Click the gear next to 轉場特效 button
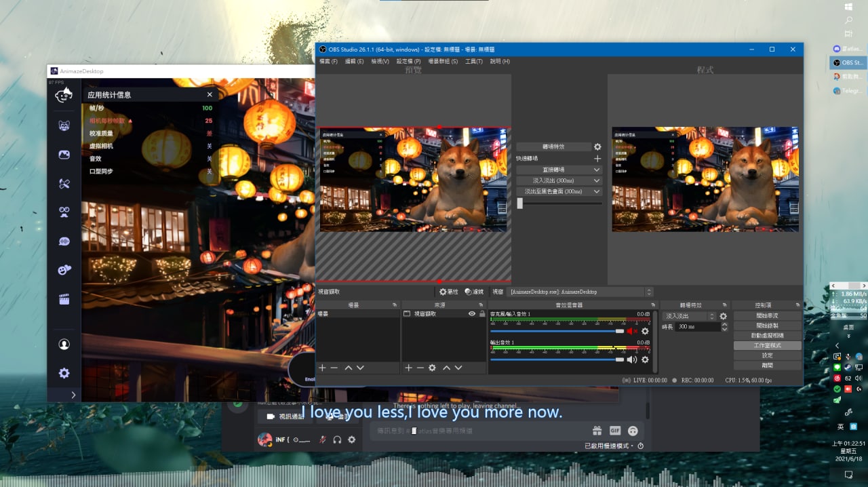868x487 pixels. pos(597,147)
